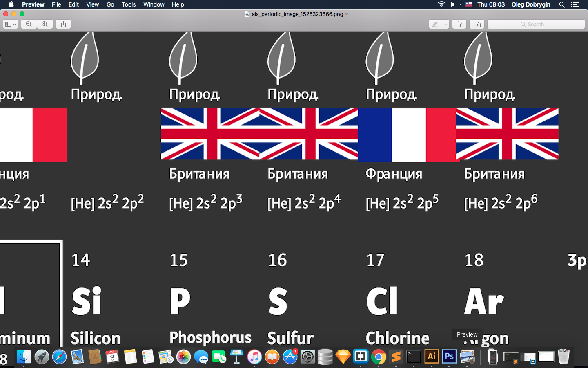The image size is (588, 368).
Task: Click the Preview Search field
Action: (536, 24)
